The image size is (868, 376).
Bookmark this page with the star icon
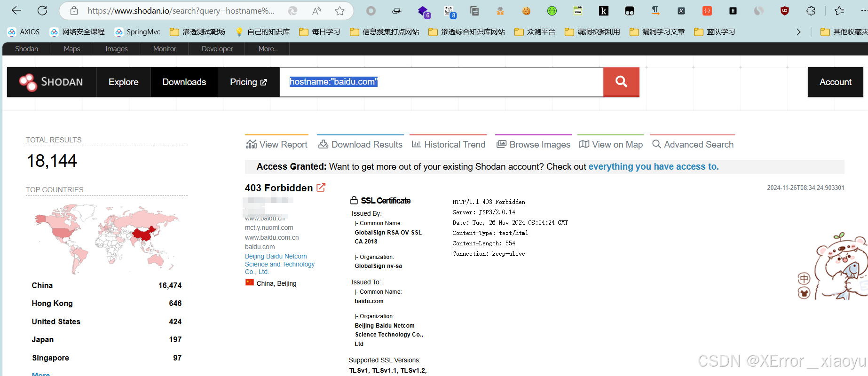[340, 10]
